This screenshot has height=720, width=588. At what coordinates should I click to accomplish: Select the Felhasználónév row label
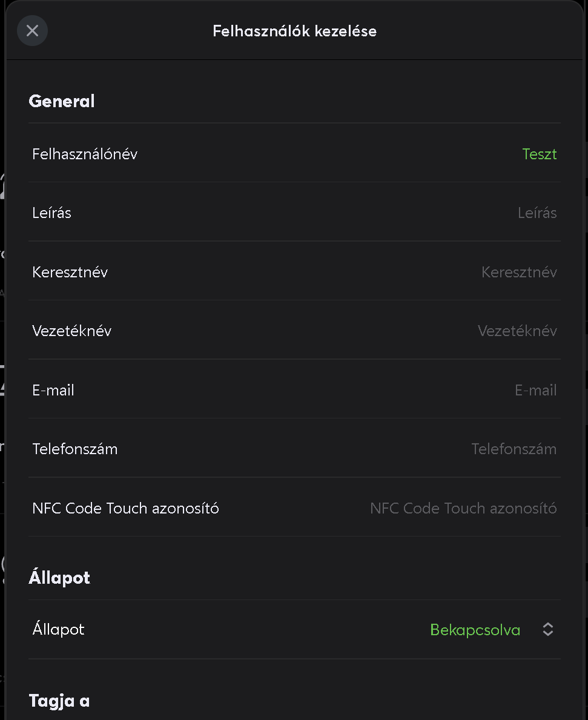pos(85,154)
